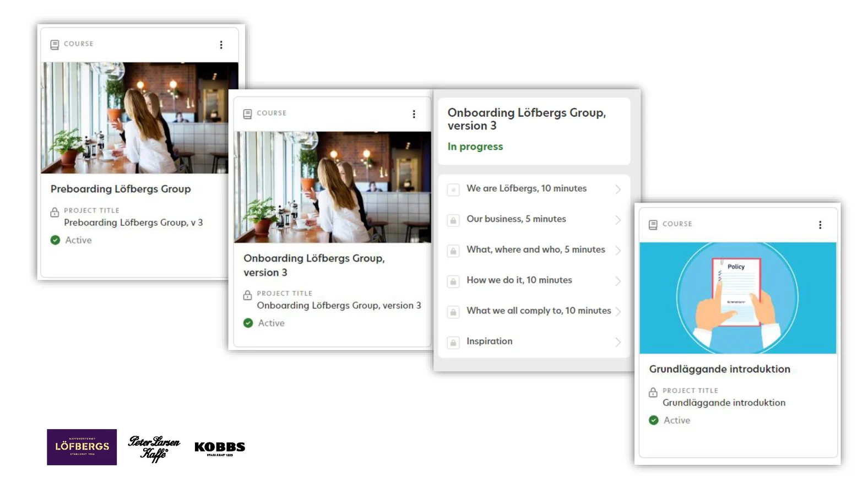Viewport: 868px width, 488px height.
Task: Click lock icon before Our business, 5 minutes
Action: coord(453,220)
